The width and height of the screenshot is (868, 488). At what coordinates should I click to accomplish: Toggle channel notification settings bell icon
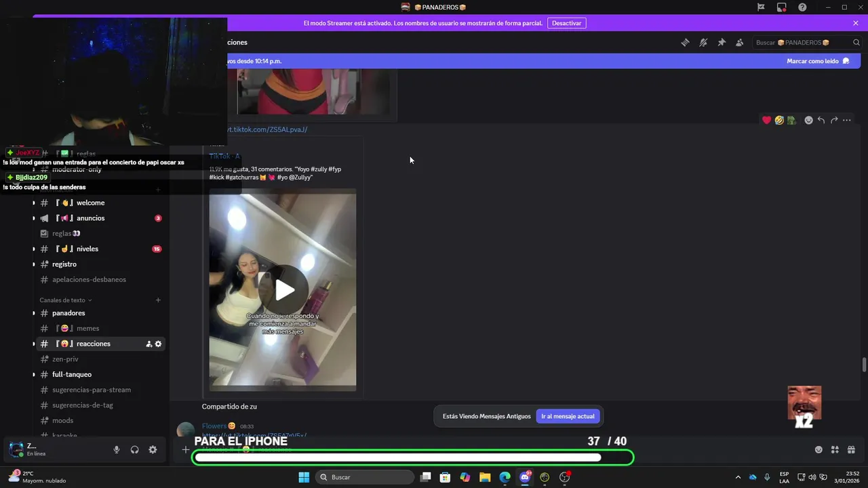tap(703, 42)
